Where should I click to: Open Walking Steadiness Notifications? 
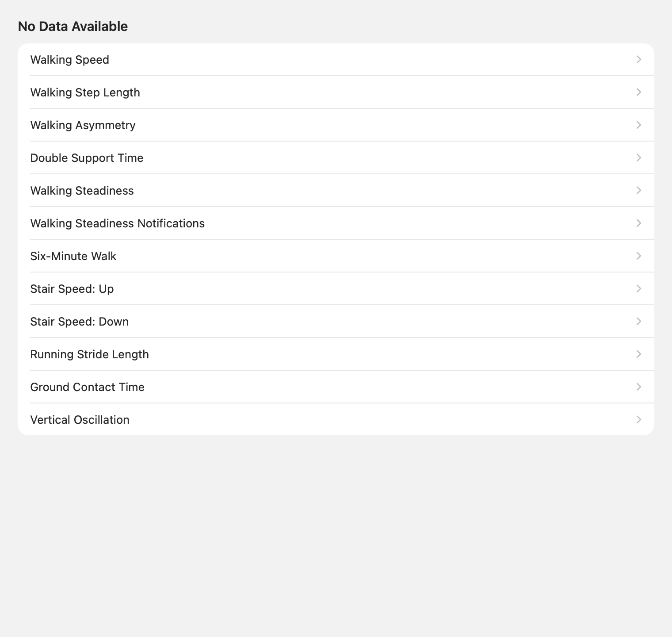tap(336, 223)
